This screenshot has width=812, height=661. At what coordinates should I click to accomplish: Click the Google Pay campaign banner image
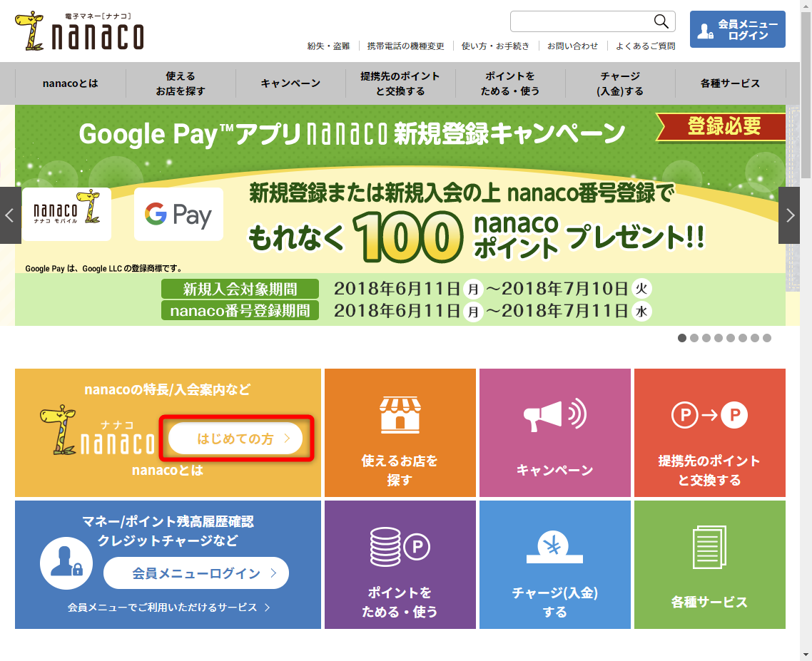tap(400, 215)
